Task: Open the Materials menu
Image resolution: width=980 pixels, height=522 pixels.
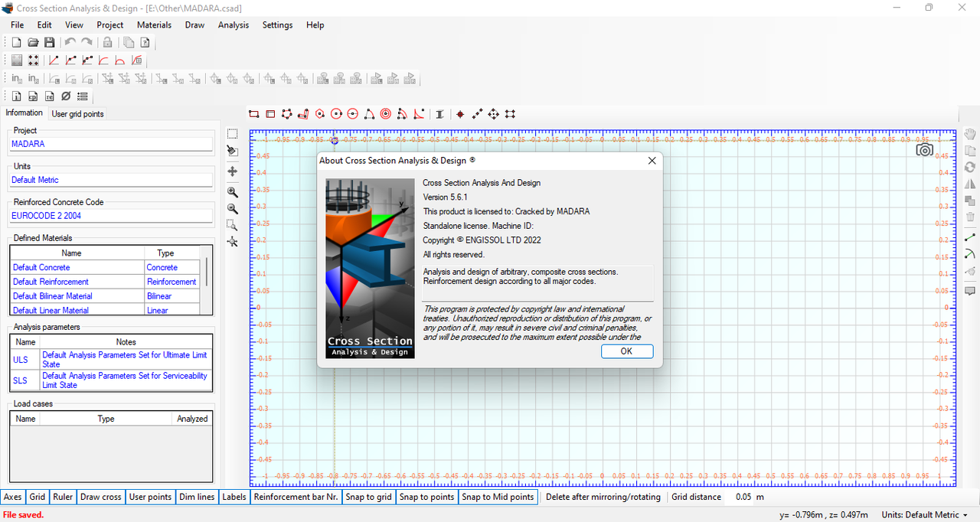Action: click(154, 24)
